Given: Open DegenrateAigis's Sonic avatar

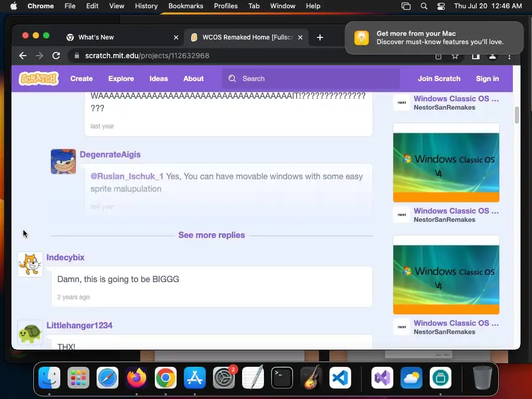Looking at the screenshot, I should 63,162.
